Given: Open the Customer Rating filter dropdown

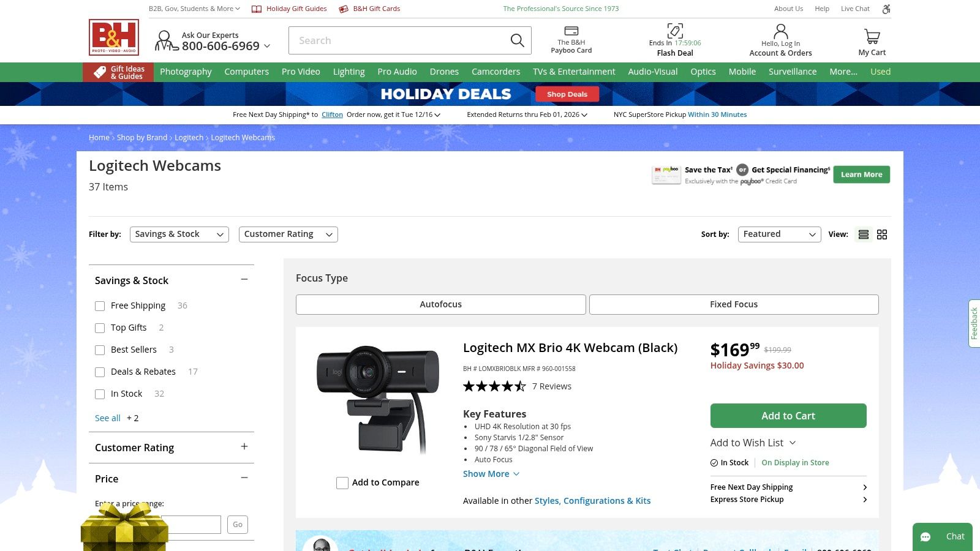Looking at the screenshot, I should point(287,234).
